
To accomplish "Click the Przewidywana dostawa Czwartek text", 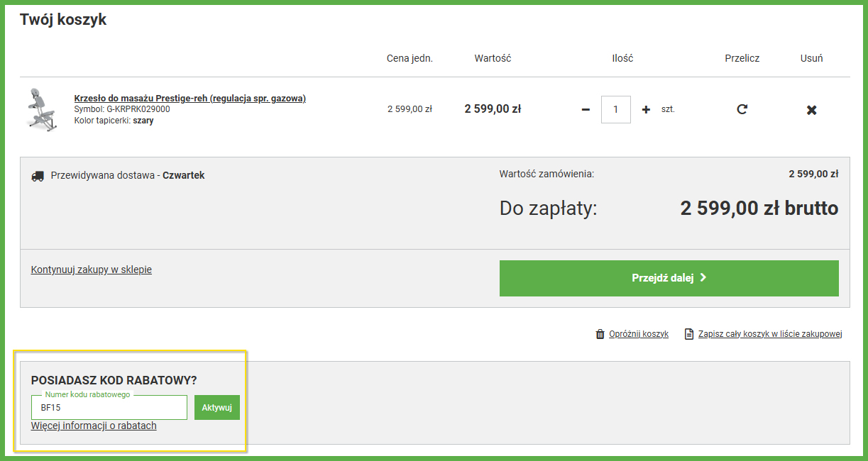I will tap(128, 175).
